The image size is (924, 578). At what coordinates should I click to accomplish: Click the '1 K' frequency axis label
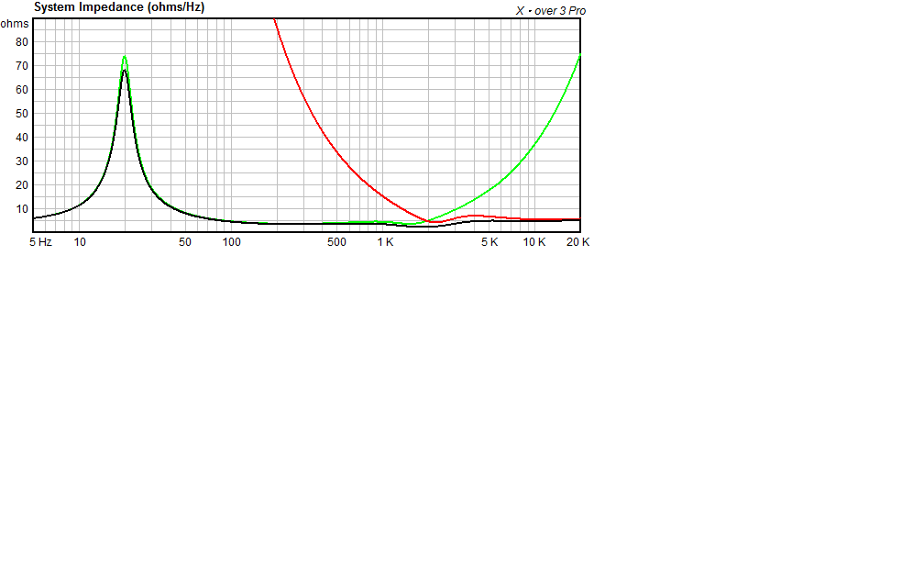385,242
